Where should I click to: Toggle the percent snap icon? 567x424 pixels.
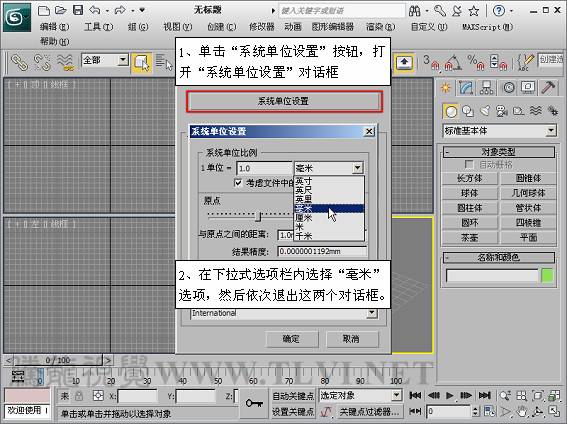(x=476, y=62)
